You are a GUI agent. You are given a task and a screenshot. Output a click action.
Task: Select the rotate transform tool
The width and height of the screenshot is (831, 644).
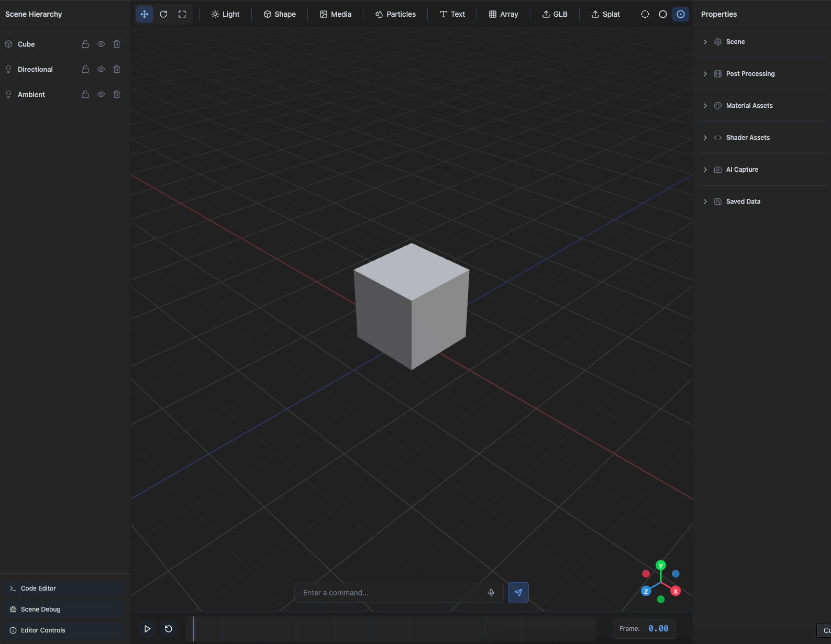(x=163, y=14)
